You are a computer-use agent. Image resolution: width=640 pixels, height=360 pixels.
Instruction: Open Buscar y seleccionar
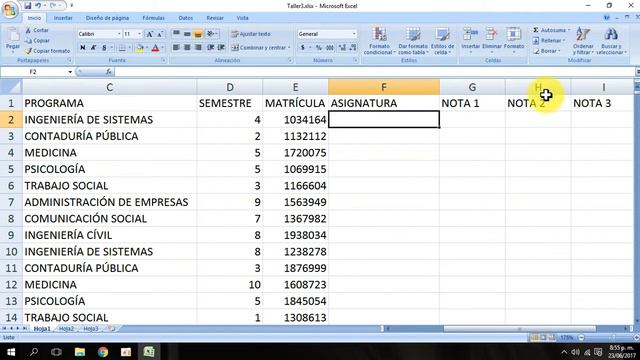(611, 41)
